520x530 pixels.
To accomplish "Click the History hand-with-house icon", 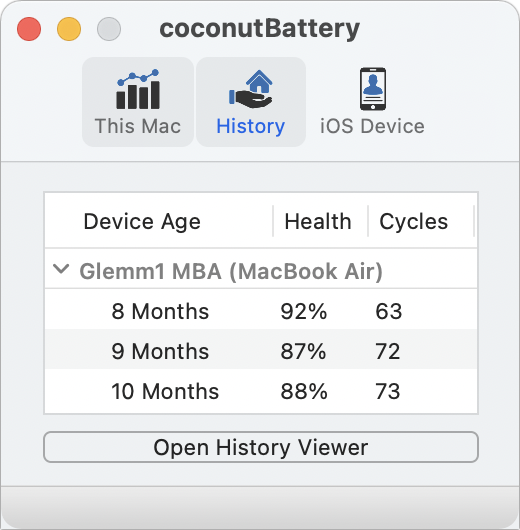I will coord(251,89).
